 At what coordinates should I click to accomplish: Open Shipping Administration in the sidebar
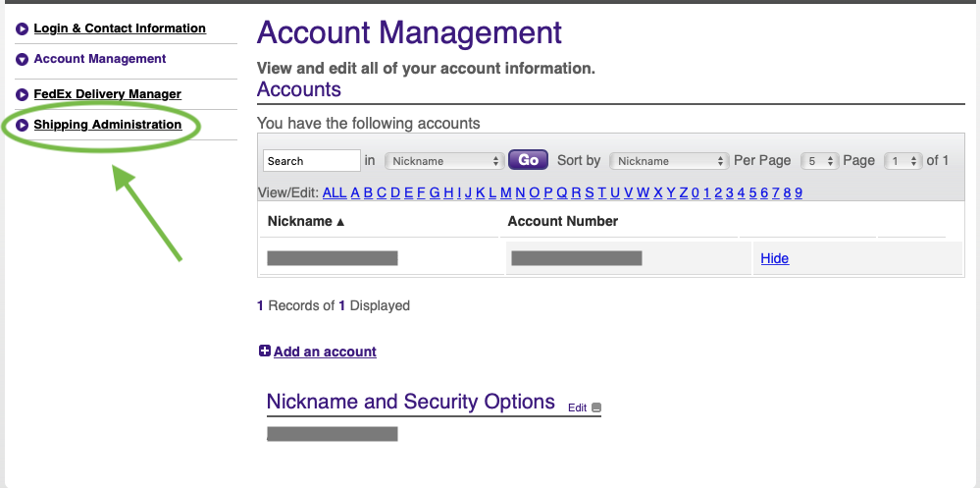tap(108, 126)
